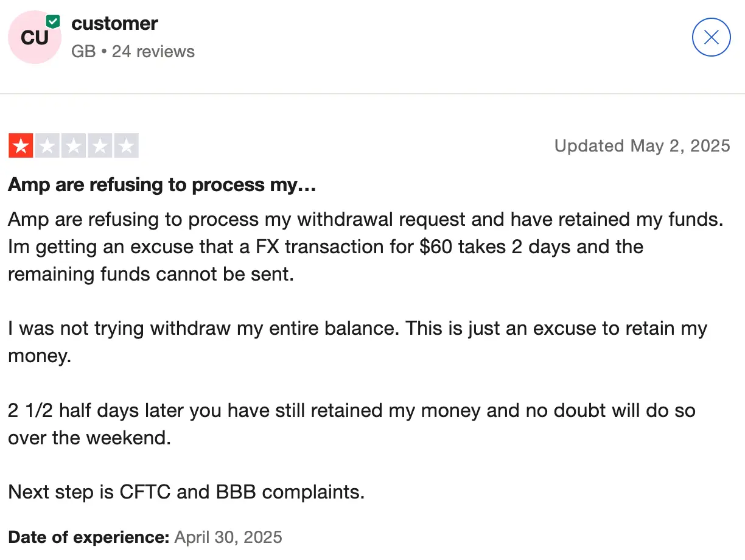This screenshot has width=745, height=560.
Task: Click the "$60" amount in the review
Action: click(x=436, y=247)
